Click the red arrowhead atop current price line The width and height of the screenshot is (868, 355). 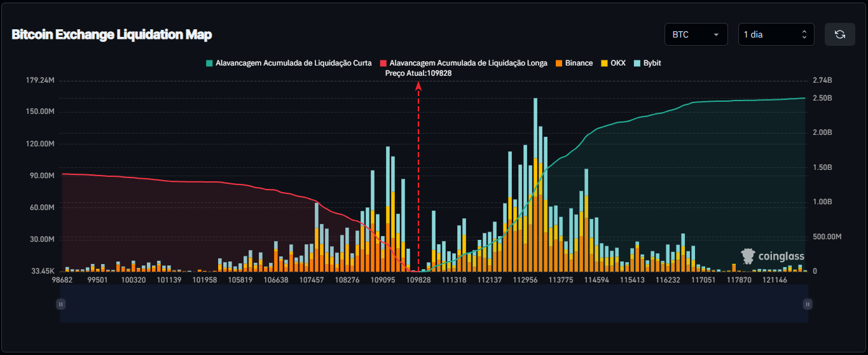tap(418, 85)
